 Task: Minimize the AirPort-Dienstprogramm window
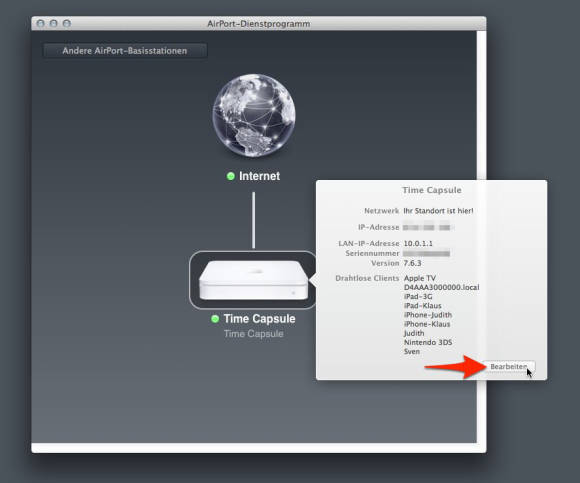pos(54,23)
